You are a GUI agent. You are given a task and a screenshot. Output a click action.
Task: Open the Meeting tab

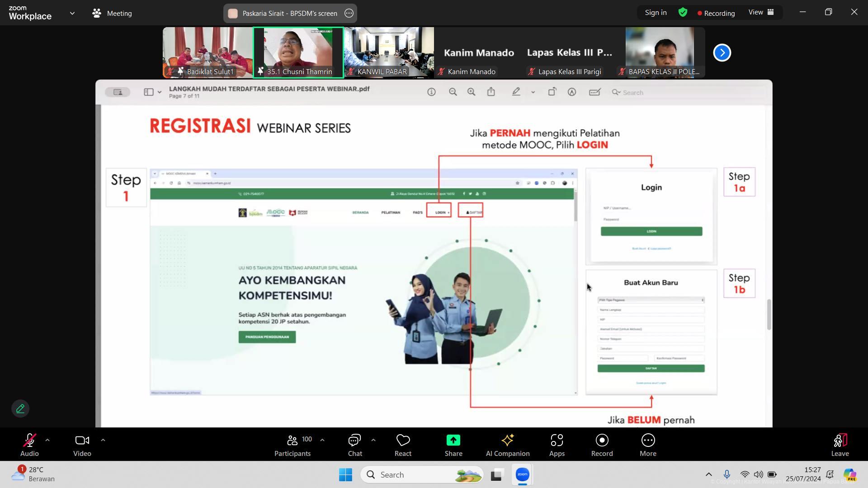pos(112,14)
